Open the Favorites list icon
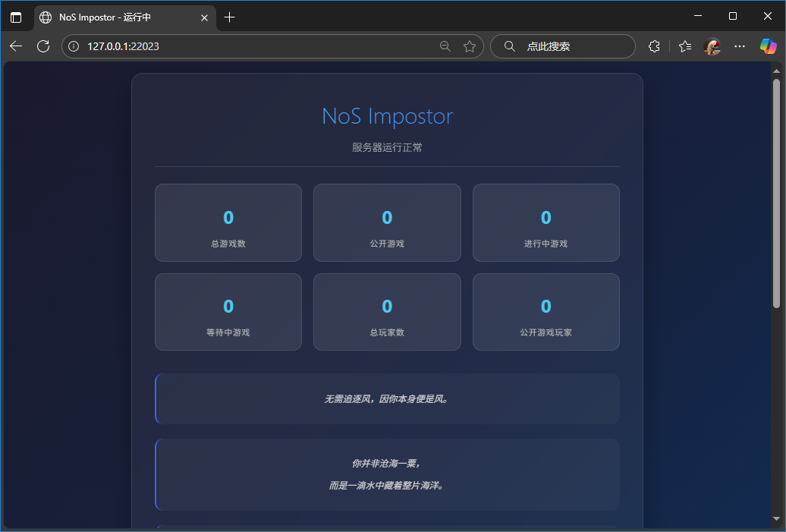This screenshot has width=786, height=532. point(684,46)
